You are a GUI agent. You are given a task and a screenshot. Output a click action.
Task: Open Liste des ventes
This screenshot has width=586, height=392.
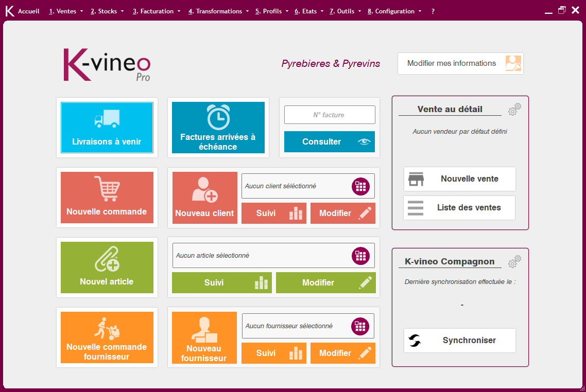[x=459, y=207]
